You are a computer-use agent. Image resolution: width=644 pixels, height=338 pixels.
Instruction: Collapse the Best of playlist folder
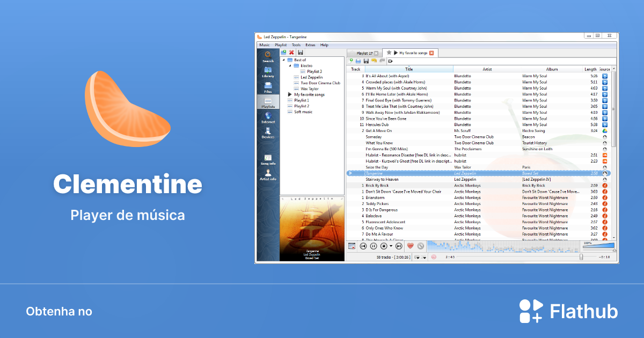[284, 59]
